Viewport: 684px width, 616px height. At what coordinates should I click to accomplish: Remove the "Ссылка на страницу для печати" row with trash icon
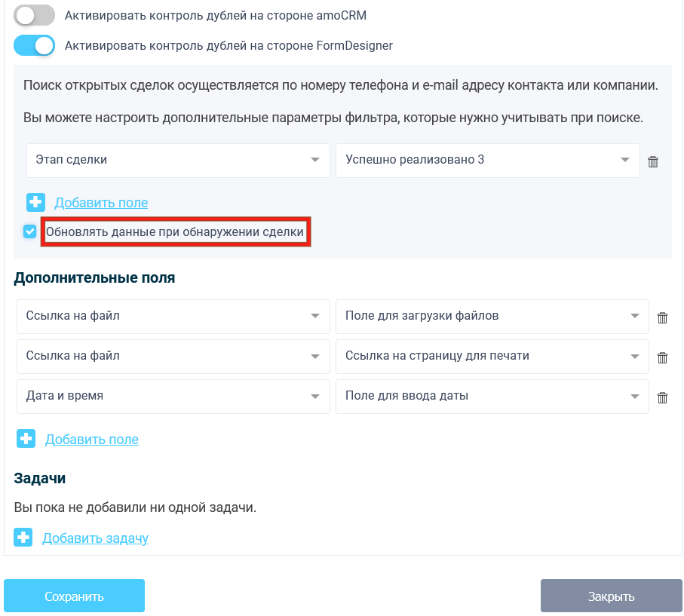[662, 357]
